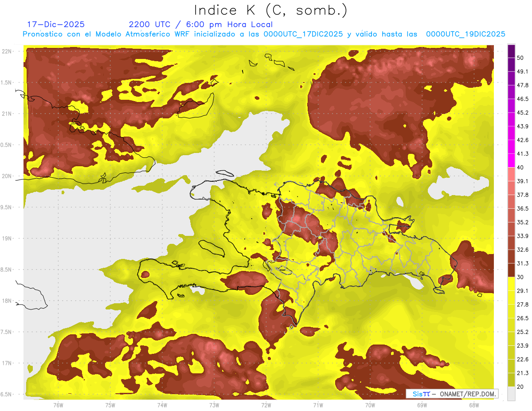Click the "76W" longitude label

[58, 405]
